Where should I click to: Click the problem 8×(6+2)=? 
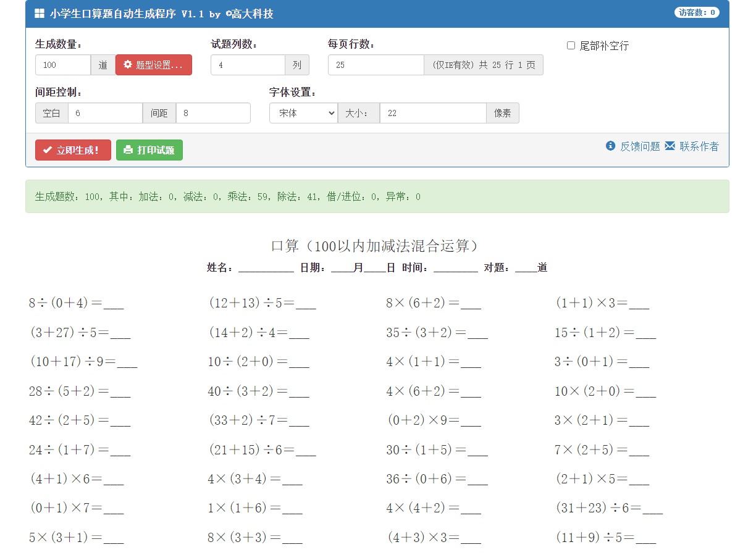[434, 303]
